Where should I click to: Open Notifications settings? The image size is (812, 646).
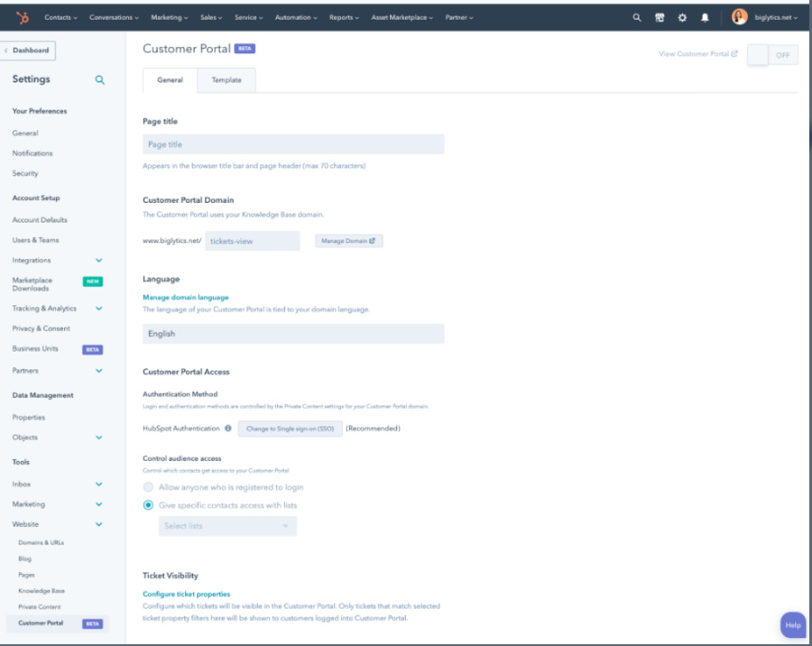(32, 153)
